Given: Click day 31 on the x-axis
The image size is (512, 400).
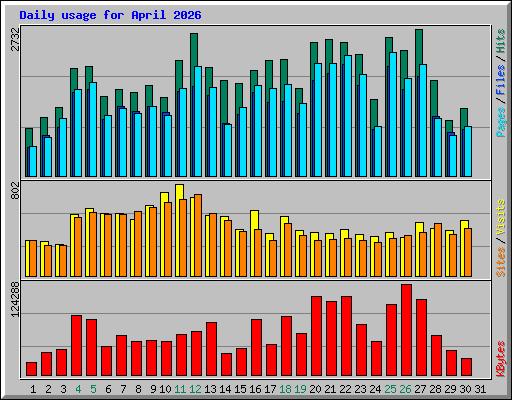Looking at the screenshot, I should point(480,389).
